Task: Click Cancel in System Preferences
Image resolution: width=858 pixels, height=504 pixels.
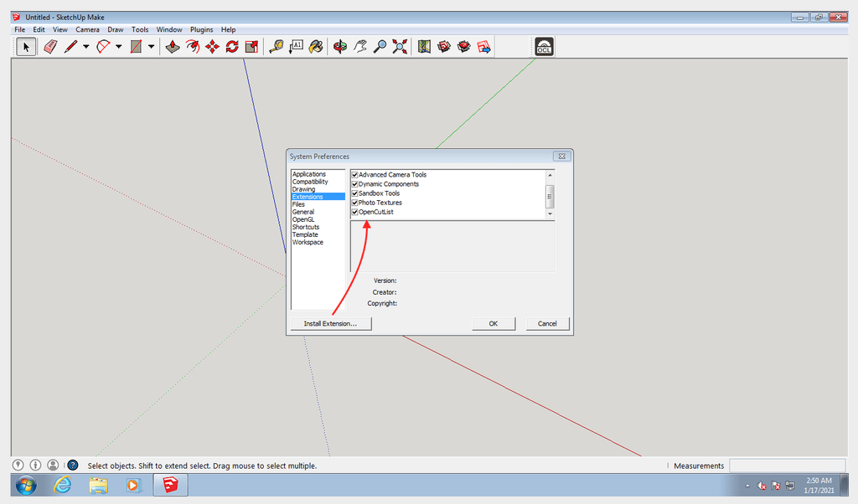Action: pyautogui.click(x=547, y=324)
